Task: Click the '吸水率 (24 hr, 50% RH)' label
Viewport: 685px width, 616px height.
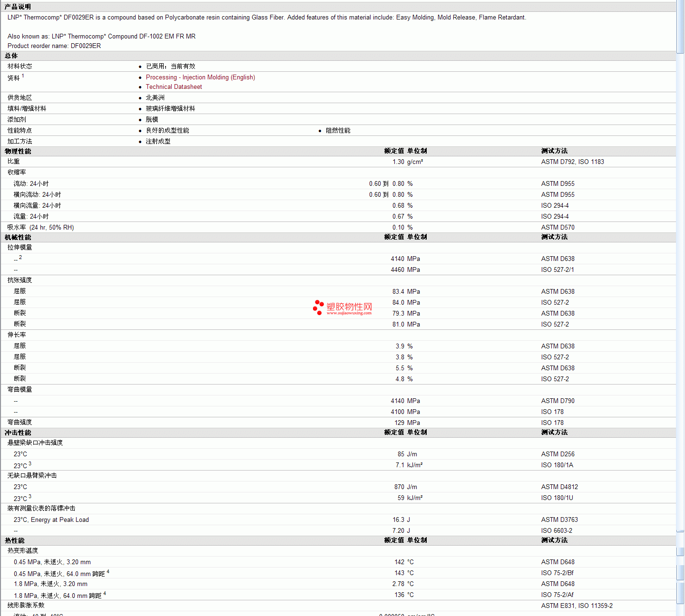Action: point(40,228)
